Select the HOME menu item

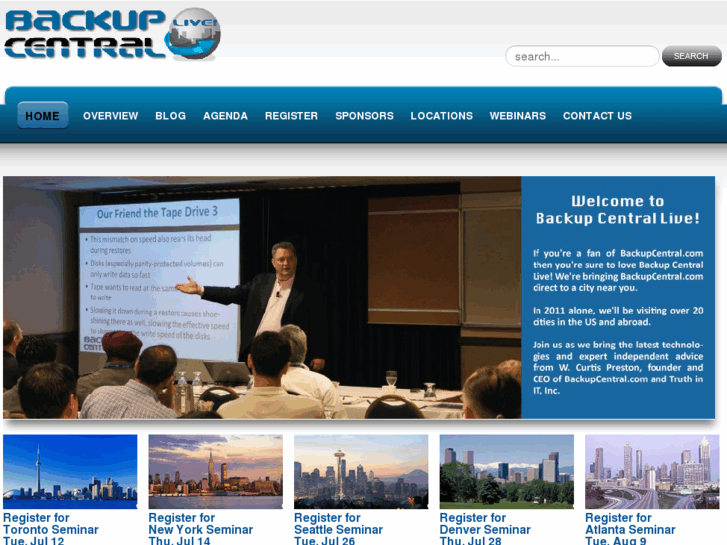(43, 115)
